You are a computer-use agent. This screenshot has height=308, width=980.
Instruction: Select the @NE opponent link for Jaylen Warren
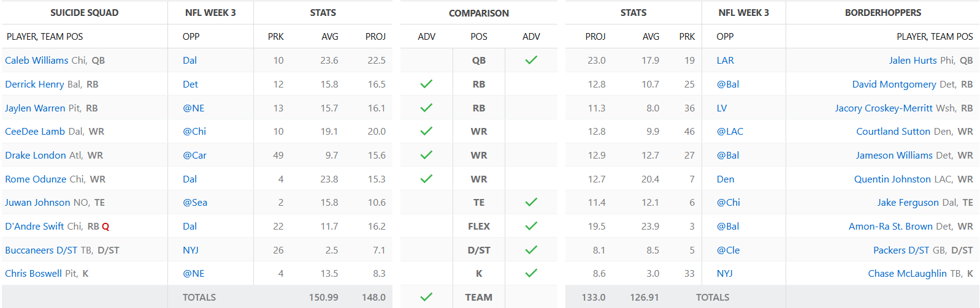[x=194, y=108]
